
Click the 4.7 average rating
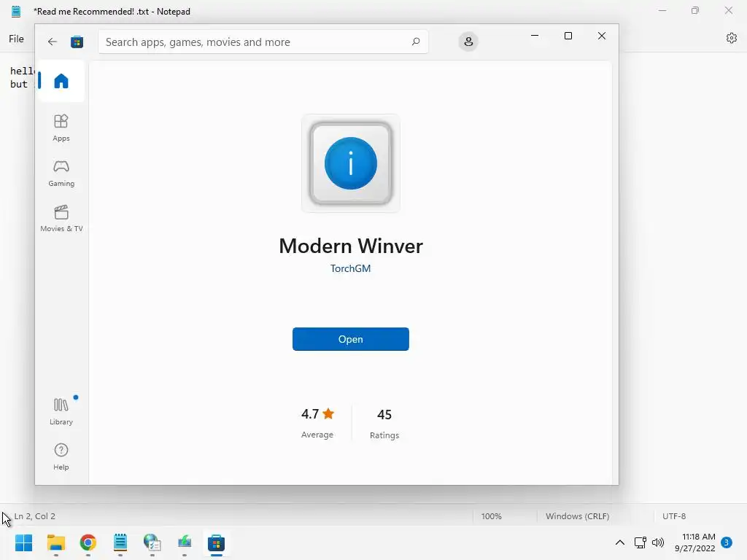click(x=317, y=414)
